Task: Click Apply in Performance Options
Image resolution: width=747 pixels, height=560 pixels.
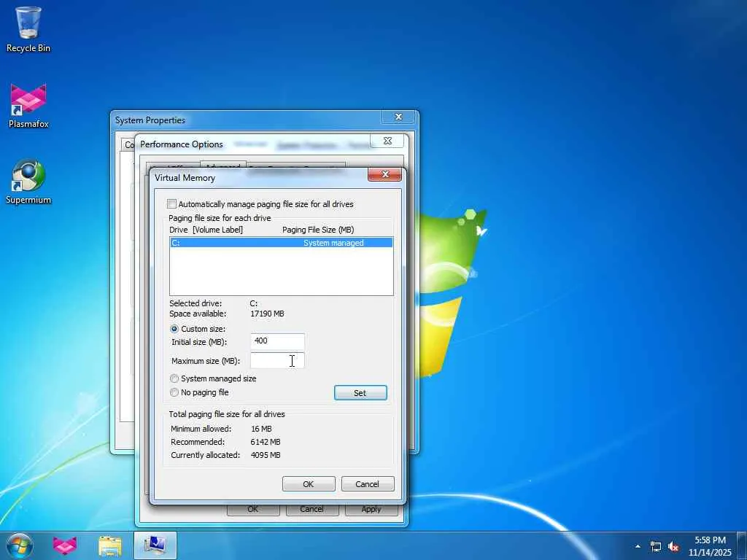Action: point(371,509)
